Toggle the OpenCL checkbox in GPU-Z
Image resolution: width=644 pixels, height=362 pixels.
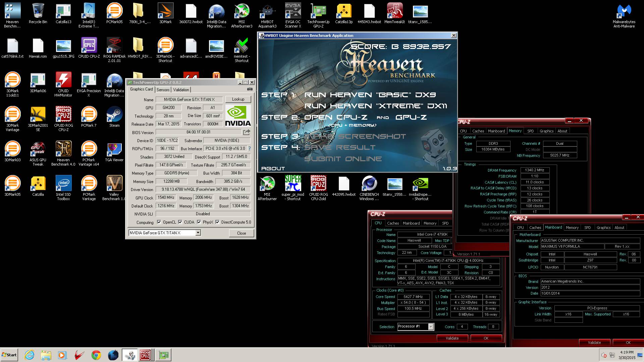tap(158, 222)
